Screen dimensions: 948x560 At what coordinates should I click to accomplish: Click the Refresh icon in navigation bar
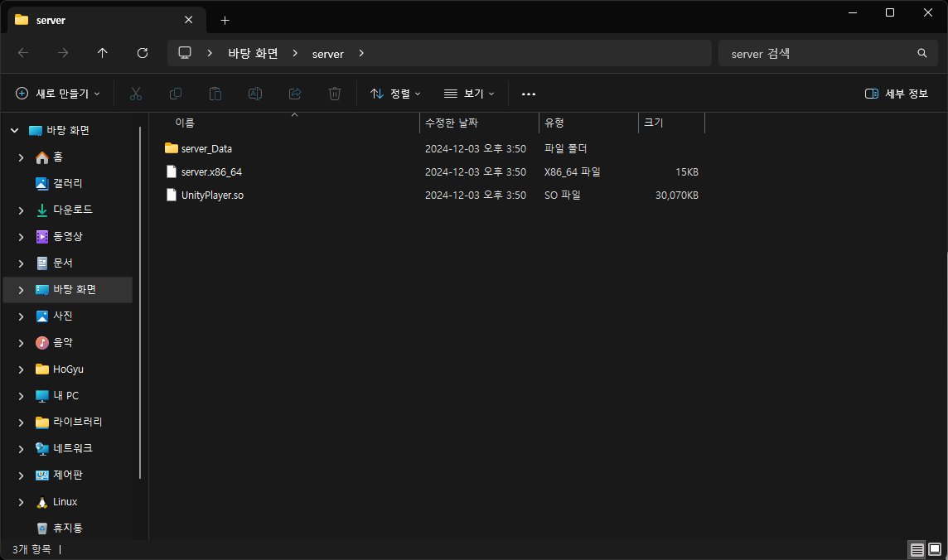(143, 53)
